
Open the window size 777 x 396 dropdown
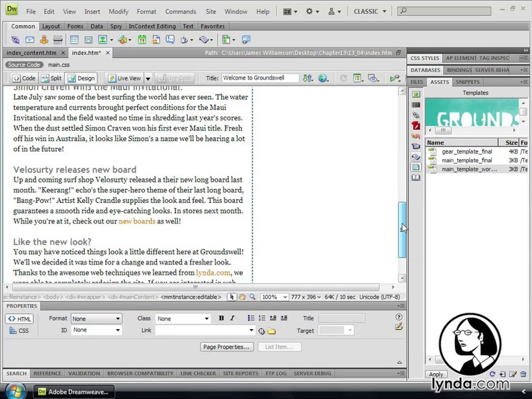coord(306,297)
